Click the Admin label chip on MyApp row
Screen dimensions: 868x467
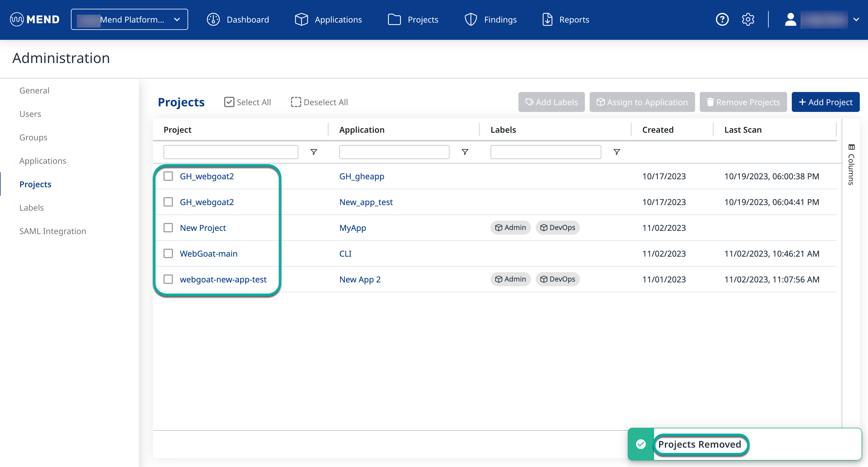tap(510, 228)
